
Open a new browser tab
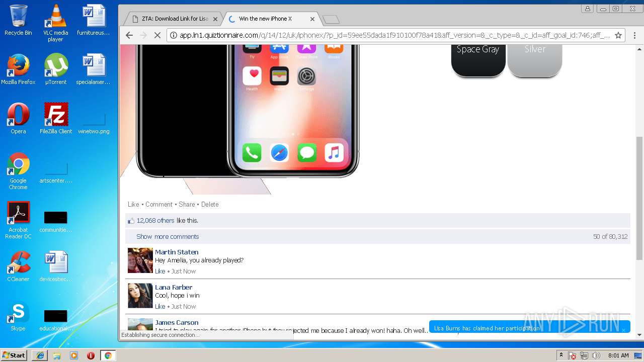pos(331,19)
